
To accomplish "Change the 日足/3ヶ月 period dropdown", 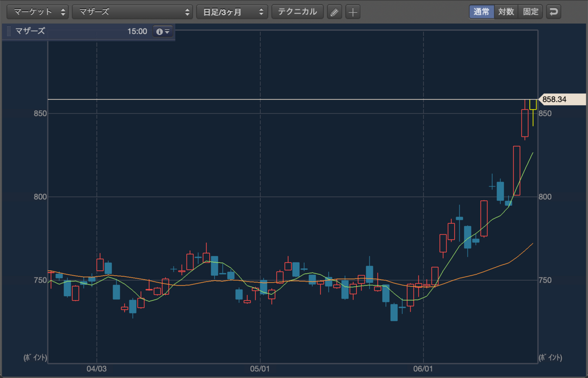I will tap(232, 12).
